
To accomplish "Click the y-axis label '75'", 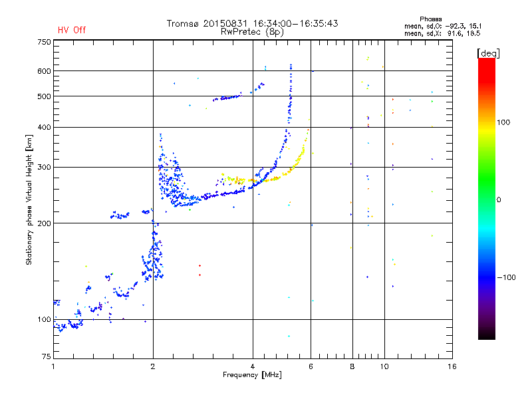I will point(47,356).
